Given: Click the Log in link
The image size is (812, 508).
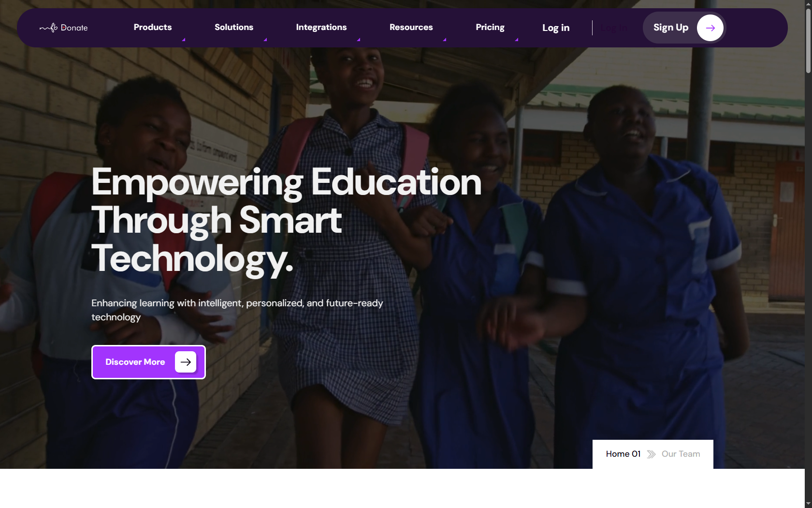Looking at the screenshot, I should tap(556, 28).
